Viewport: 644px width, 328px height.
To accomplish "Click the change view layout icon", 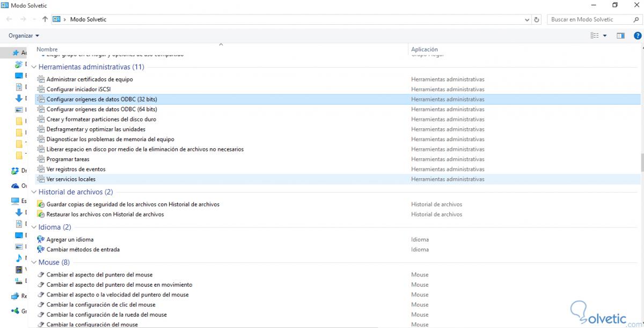I will tap(595, 35).
